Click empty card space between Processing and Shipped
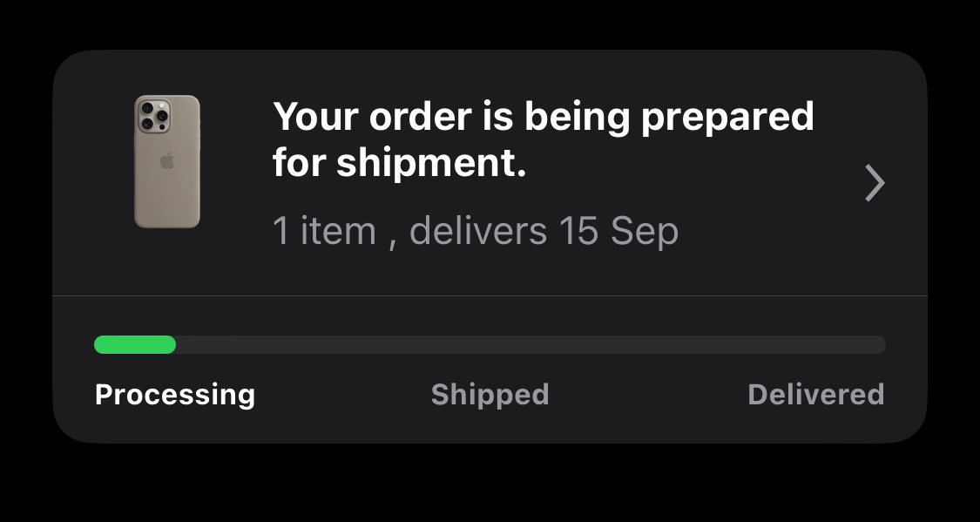This screenshot has height=522, width=980. [342, 395]
